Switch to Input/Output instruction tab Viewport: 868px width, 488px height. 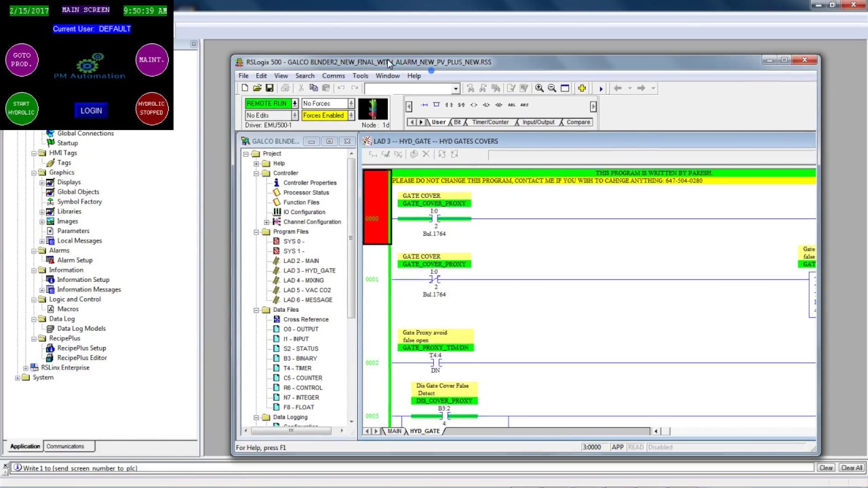(538, 122)
